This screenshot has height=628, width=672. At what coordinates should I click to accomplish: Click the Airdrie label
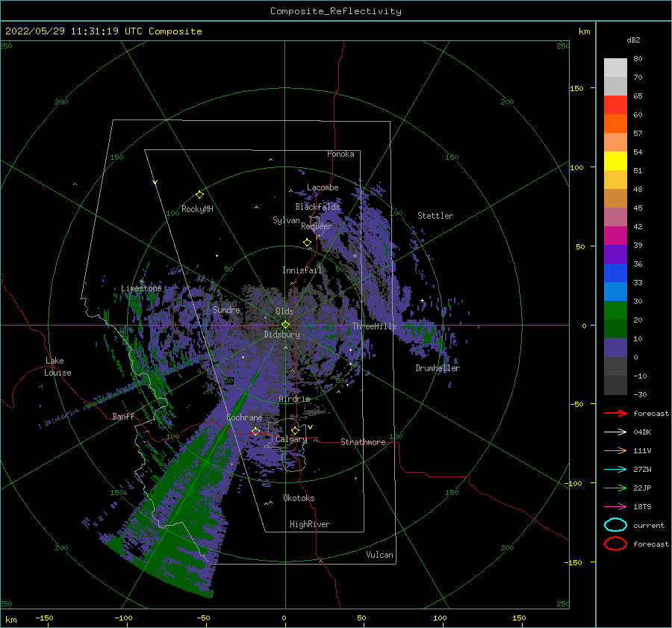294,399
